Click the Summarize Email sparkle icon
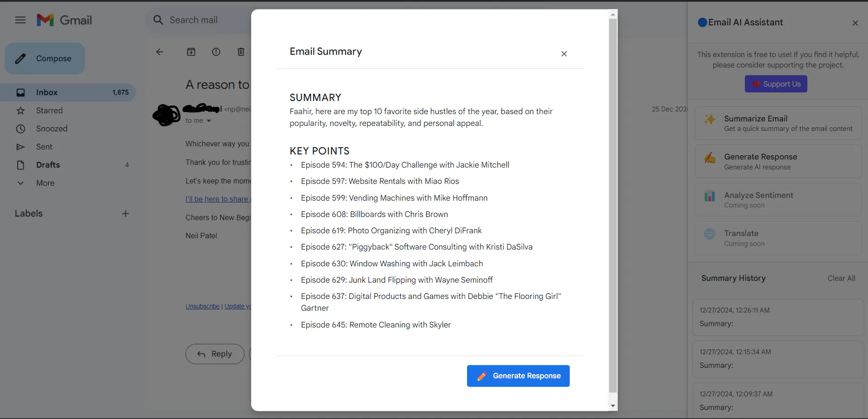The width and height of the screenshot is (868, 419). pos(710,120)
